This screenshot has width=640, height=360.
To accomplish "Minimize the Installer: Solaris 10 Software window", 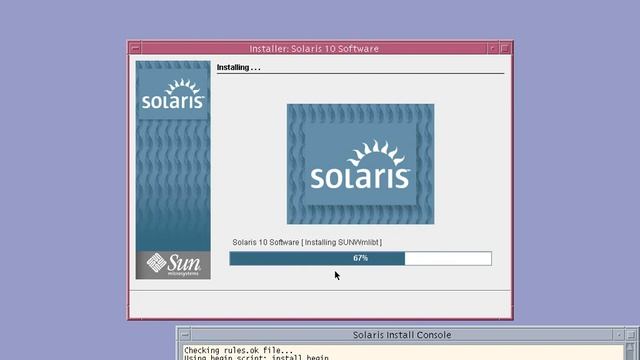I will [x=492, y=49].
